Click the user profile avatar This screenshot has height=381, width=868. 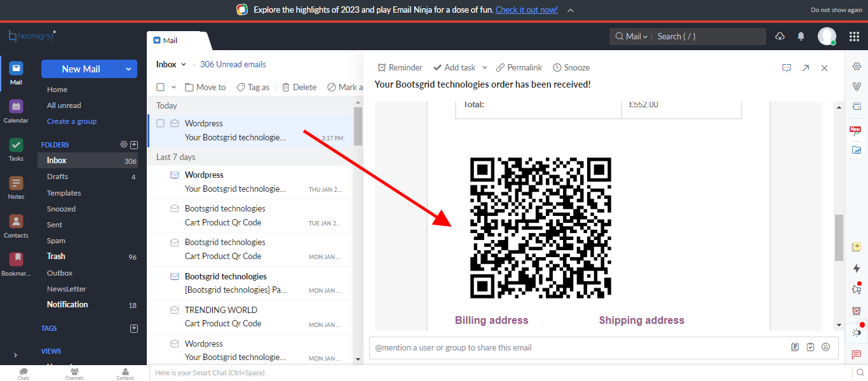827,36
